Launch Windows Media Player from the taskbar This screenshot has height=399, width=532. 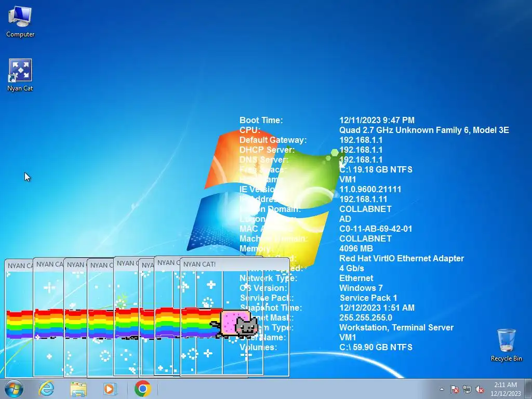[110, 389]
